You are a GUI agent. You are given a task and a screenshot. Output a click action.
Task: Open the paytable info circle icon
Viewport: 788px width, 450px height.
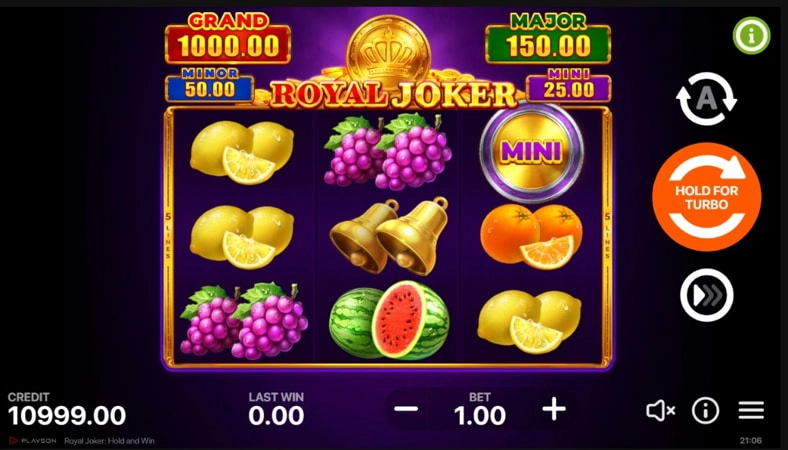tap(705, 411)
